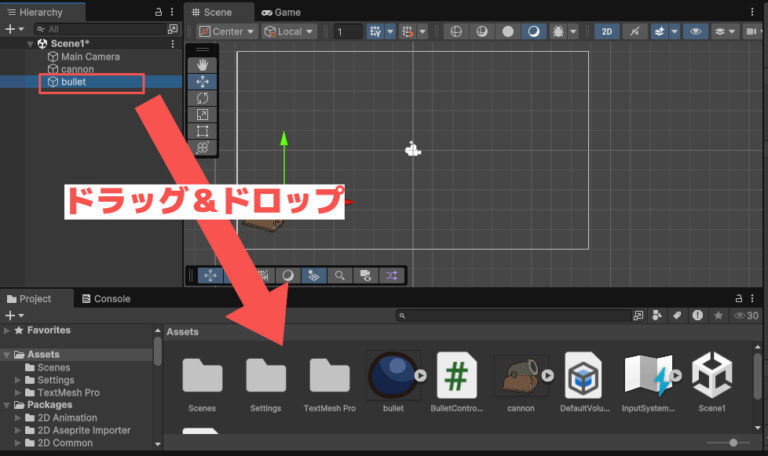The height and width of the screenshot is (456, 768).
Task: Click the star Save Search icon
Action: [718, 315]
